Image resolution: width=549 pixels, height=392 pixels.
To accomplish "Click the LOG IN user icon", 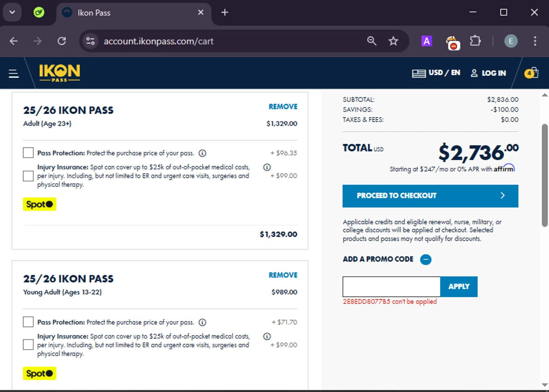I will coord(474,73).
